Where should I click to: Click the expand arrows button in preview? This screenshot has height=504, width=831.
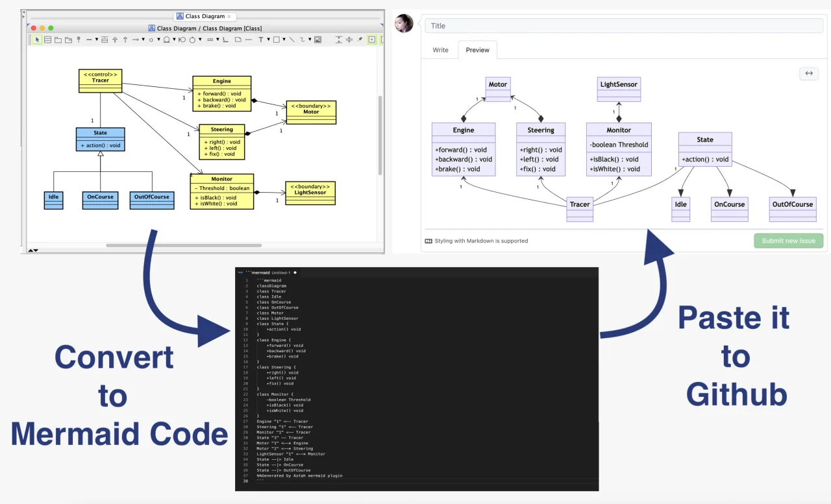809,73
